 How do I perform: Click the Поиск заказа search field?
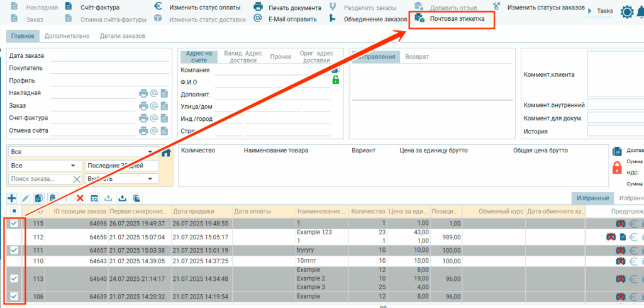pos(40,179)
